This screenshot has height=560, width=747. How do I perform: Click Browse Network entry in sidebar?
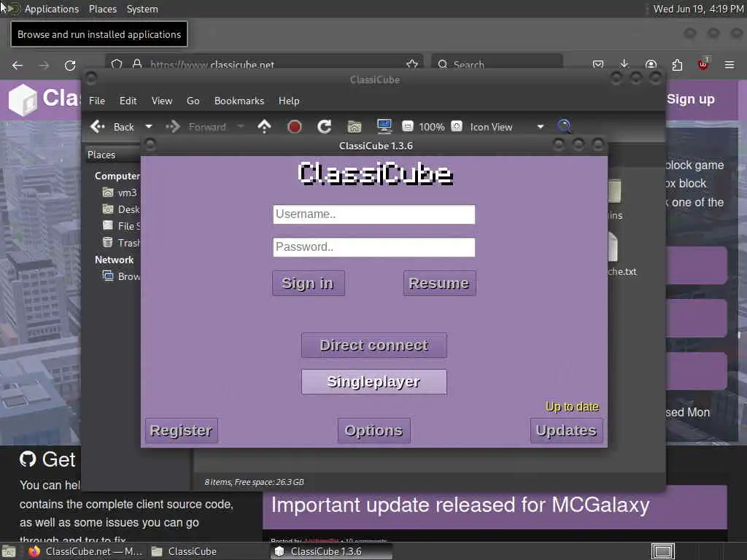pos(121,276)
